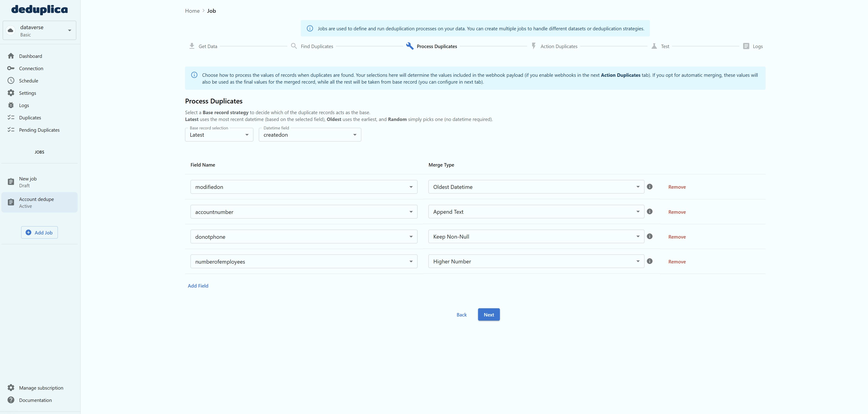Click the magnifier icon on Find Duplicates step
Screen dimensions: 868x414
click(293, 46)
